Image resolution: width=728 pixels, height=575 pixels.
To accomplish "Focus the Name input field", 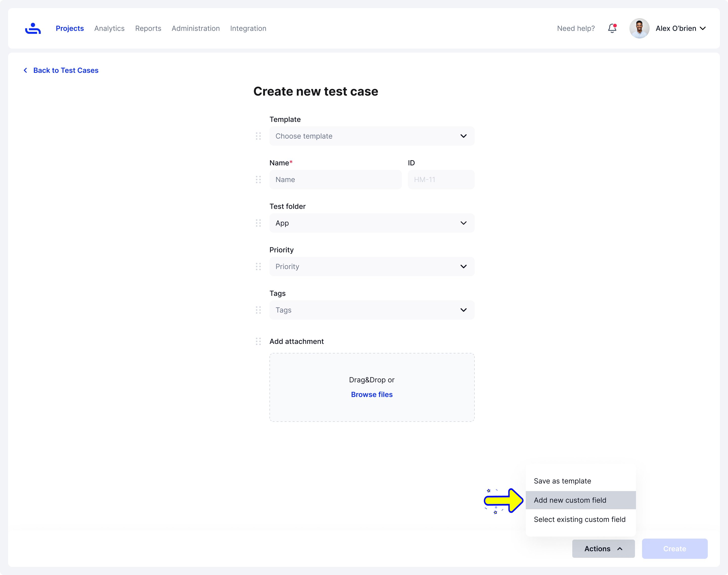I will pyautogui.click(x=335, y=180).
